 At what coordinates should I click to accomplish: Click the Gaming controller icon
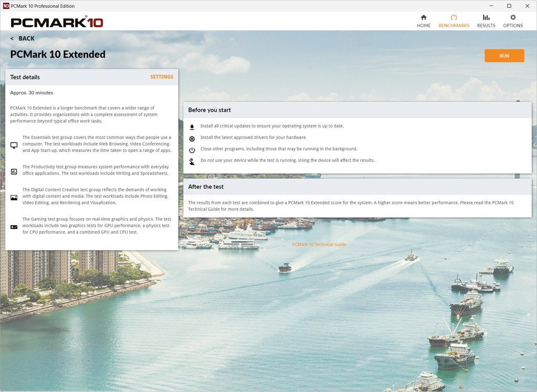[14, 227]
